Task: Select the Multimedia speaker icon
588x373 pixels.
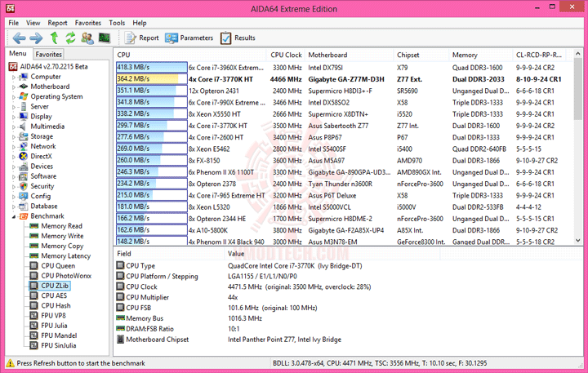Action: 23,127
